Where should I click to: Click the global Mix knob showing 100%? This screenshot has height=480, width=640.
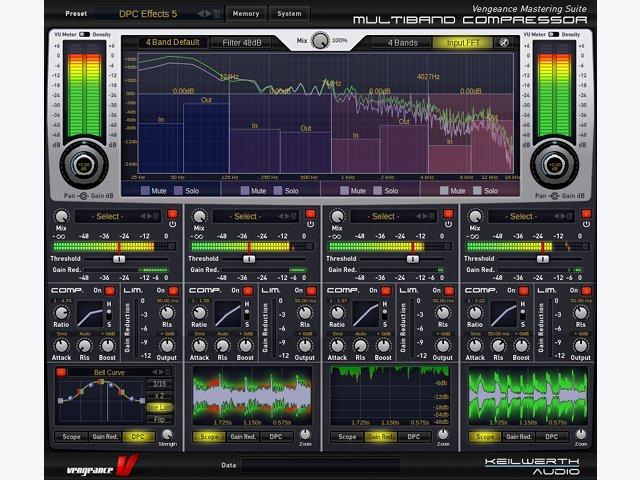click(320, 41)
